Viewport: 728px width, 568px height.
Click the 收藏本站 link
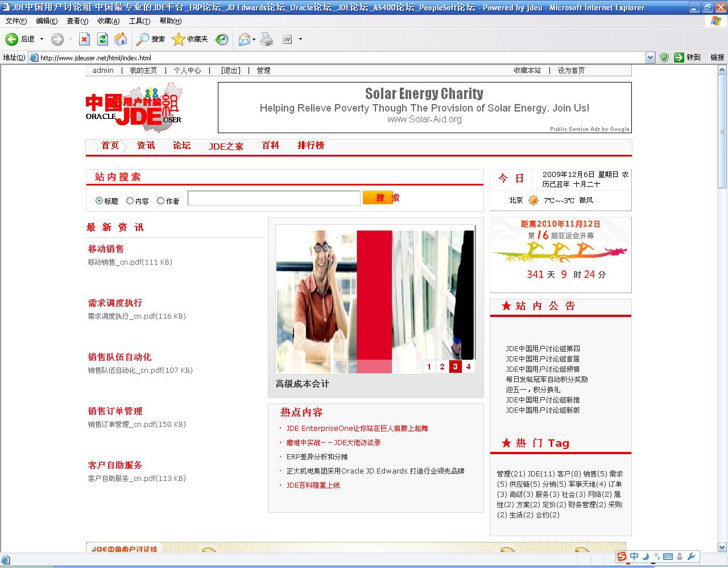point(527,71)
